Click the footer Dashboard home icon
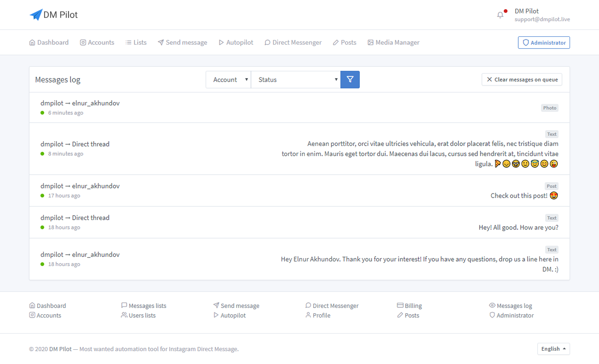 [x=32, y=305]
